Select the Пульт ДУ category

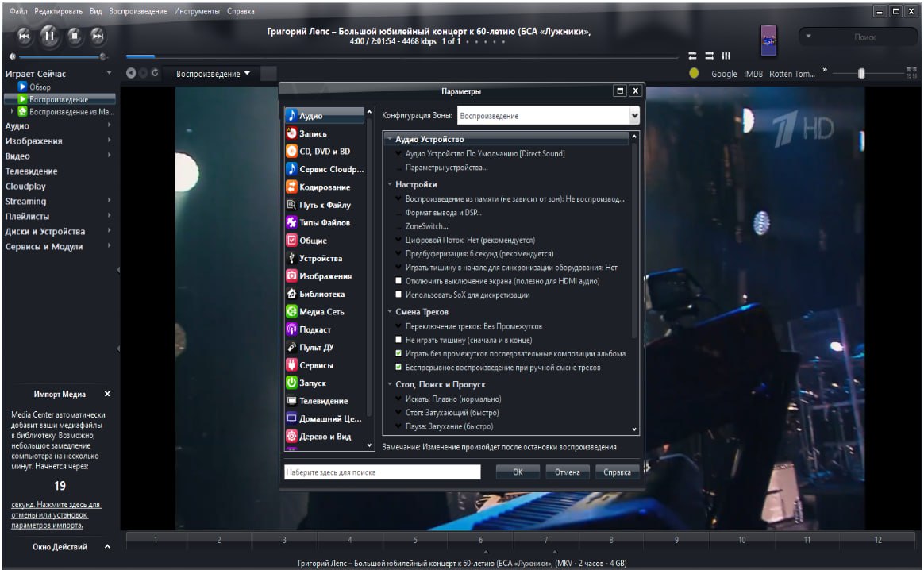pyautogui.click(x=315, y=348)
